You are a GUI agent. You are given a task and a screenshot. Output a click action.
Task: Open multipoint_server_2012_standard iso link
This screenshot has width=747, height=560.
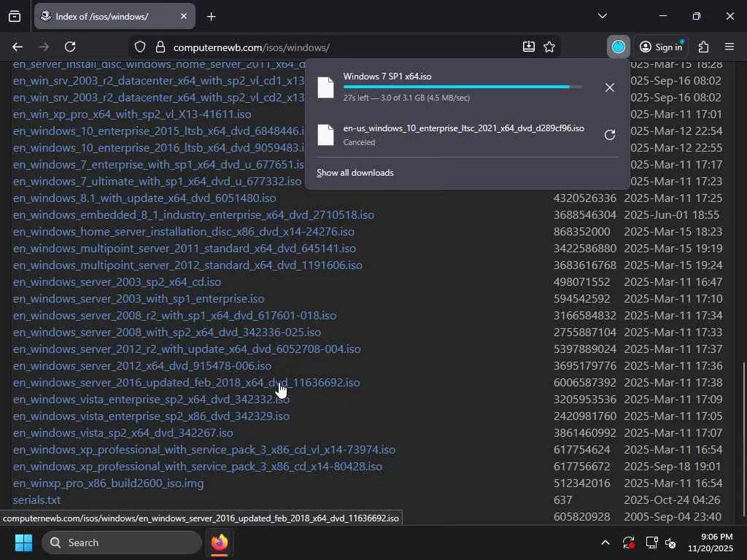coord(187,265)
